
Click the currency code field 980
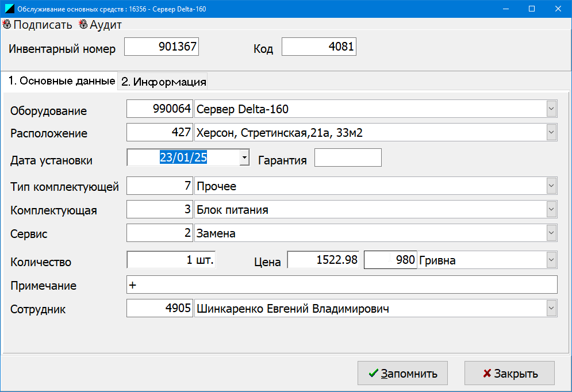coord(390,260)
